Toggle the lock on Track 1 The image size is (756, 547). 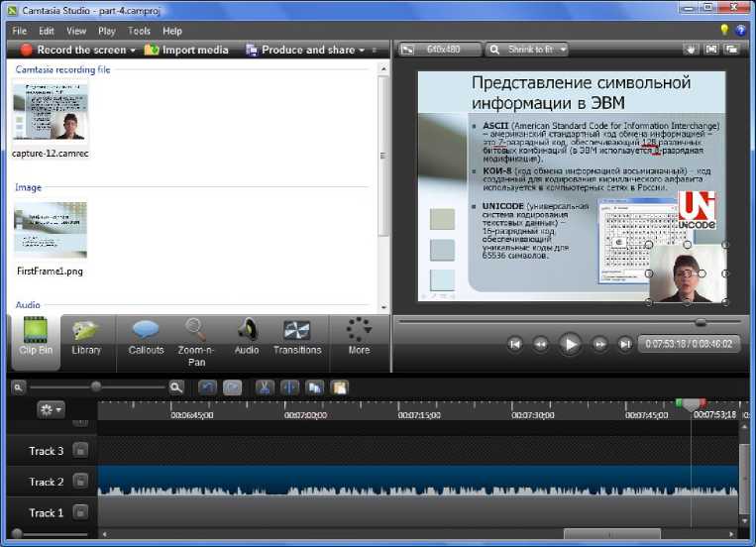pyautogui.click(x=80, y=512)
